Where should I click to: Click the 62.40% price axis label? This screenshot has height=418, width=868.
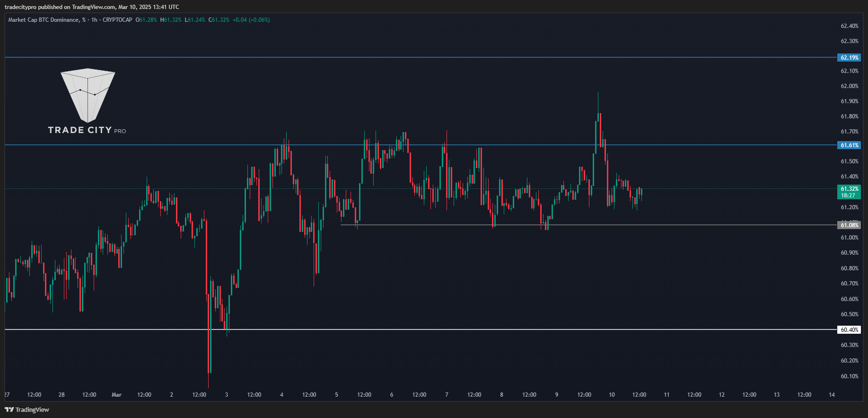850,26
